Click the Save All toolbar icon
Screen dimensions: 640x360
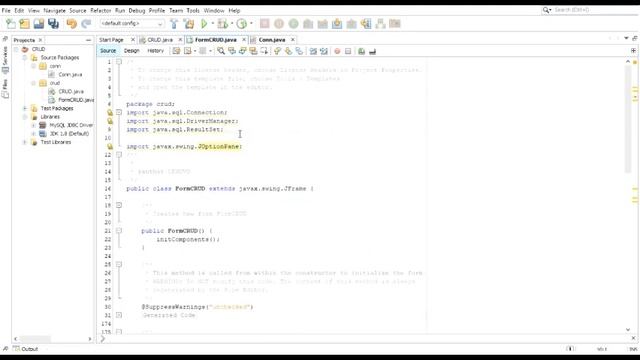(53, 24)
